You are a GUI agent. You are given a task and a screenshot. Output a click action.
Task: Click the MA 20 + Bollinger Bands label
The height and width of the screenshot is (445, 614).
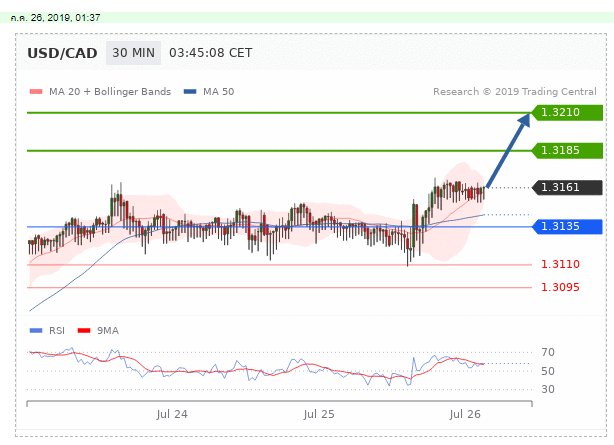click(x=110, y=92)
